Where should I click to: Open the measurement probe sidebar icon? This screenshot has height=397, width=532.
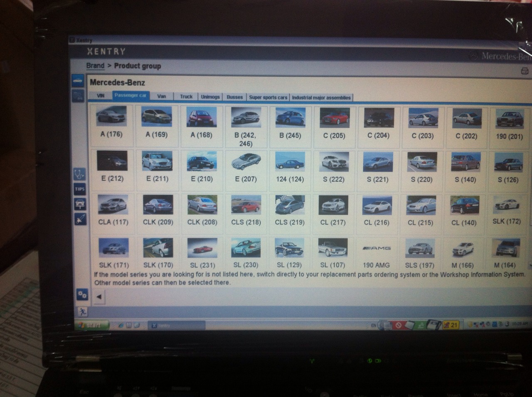pyautogui.click(x=81, y=219)
